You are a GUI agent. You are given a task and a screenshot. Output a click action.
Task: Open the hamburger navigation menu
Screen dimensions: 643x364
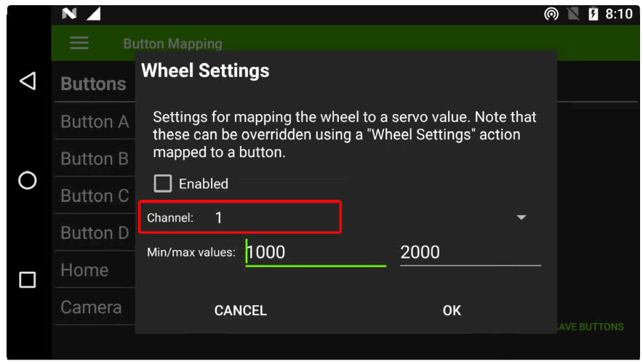tap(79, 44)
